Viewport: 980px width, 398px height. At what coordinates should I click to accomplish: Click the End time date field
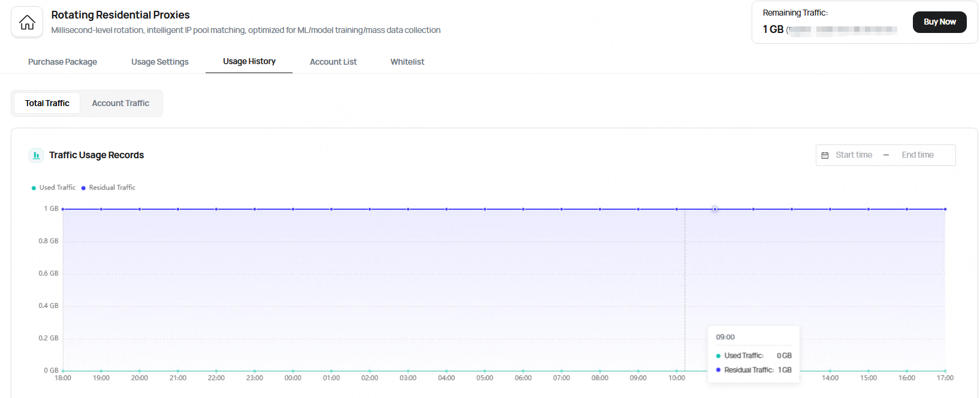917,155
